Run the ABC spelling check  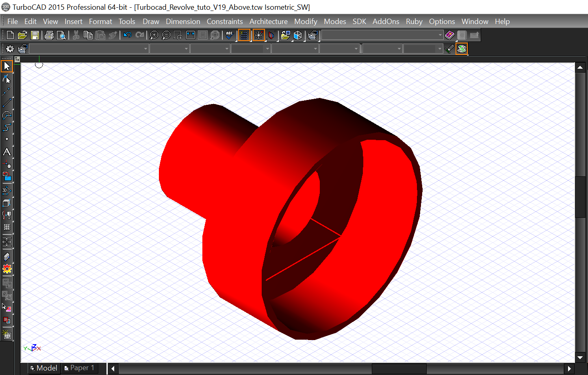(230, 35)
